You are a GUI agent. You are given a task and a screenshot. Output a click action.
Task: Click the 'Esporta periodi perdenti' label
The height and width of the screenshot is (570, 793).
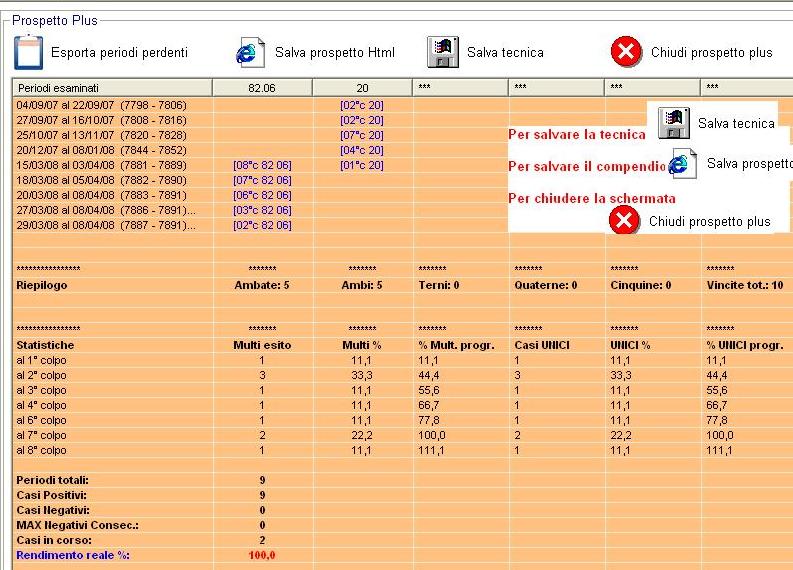tap(119, 53)
